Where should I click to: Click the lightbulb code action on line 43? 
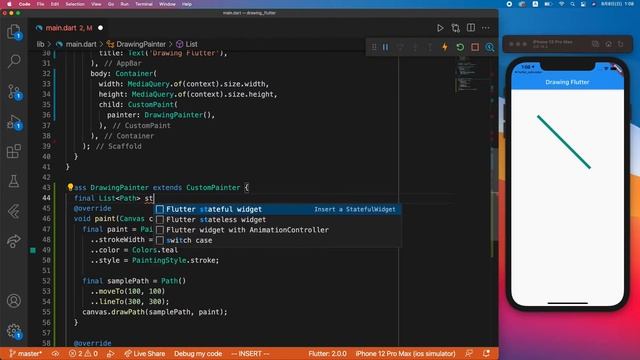tap(70, 187)
